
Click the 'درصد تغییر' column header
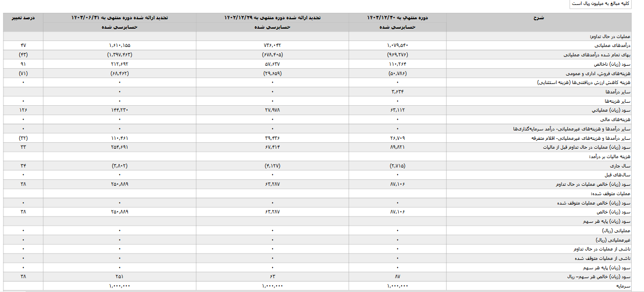coord(23,17)
